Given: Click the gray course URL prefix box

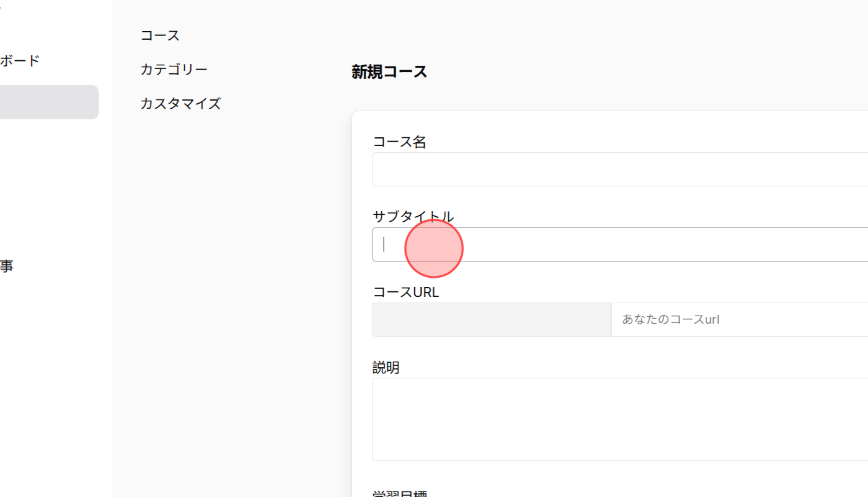Looking at the screenshot, I should 488,320.
